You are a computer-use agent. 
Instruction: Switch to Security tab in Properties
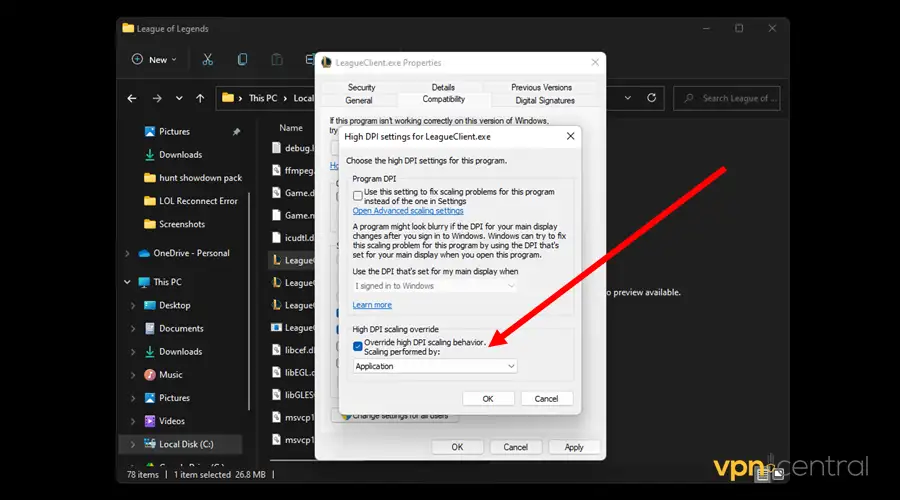(x=362, y=87)
